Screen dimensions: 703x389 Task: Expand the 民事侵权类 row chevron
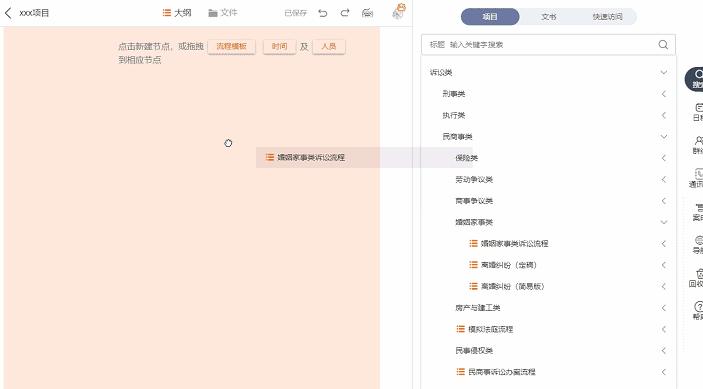664,350
